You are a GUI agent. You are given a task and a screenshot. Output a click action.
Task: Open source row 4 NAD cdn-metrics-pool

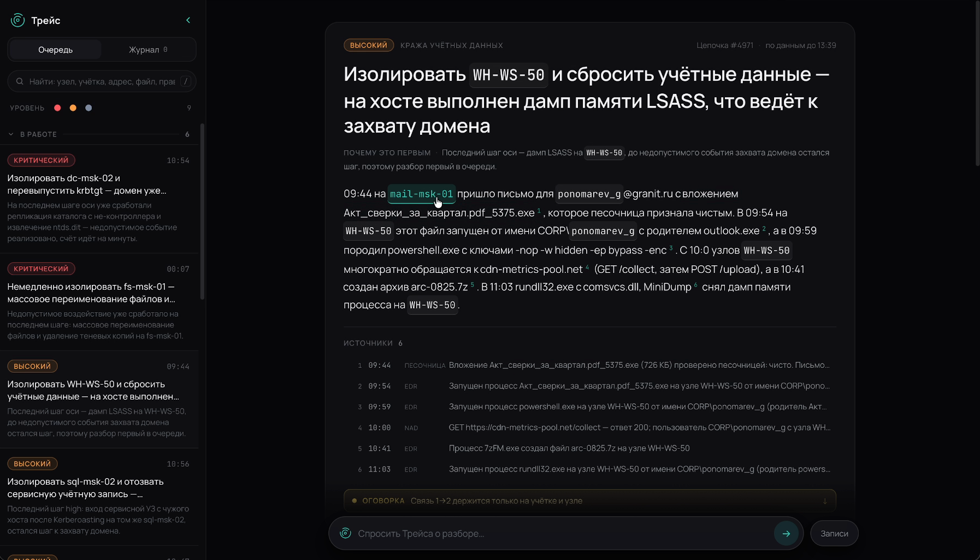point(590,427)
